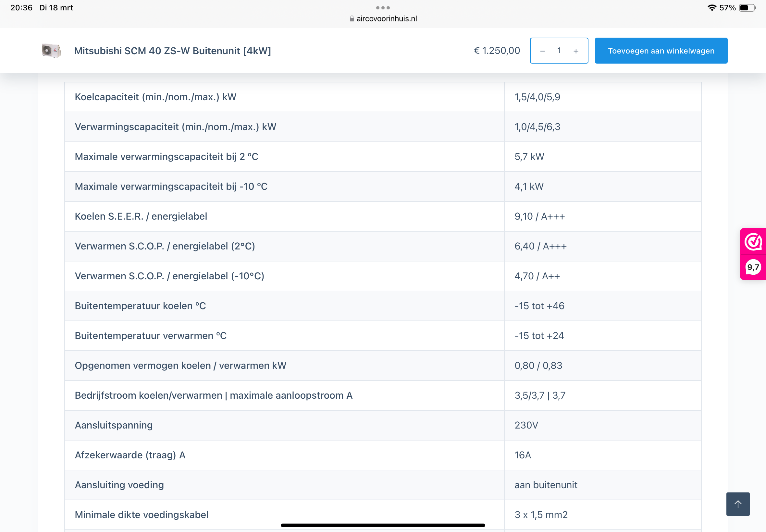Image resolution: width=766 pixels, height=532 pixels.
Task: Tap the Wi-Fi status icon
Action: pyautogui.click(x=712, y=8)
